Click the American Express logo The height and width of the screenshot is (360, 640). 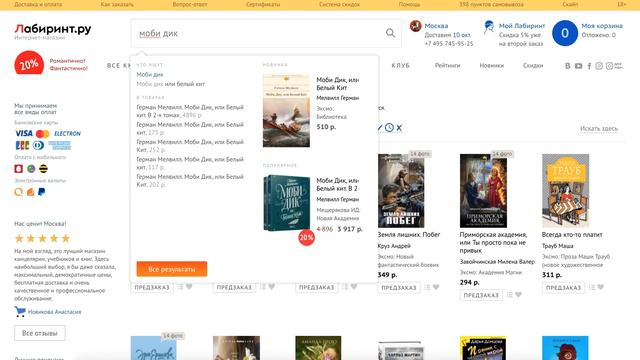[x=59, y=145]
